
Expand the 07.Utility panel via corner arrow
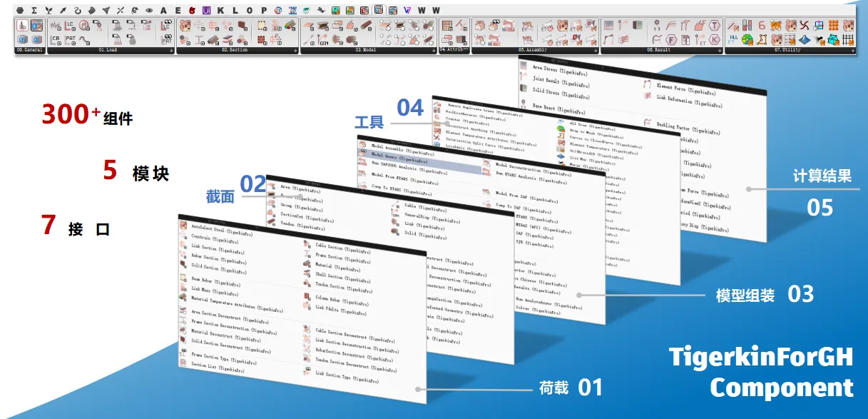point(852,51)
